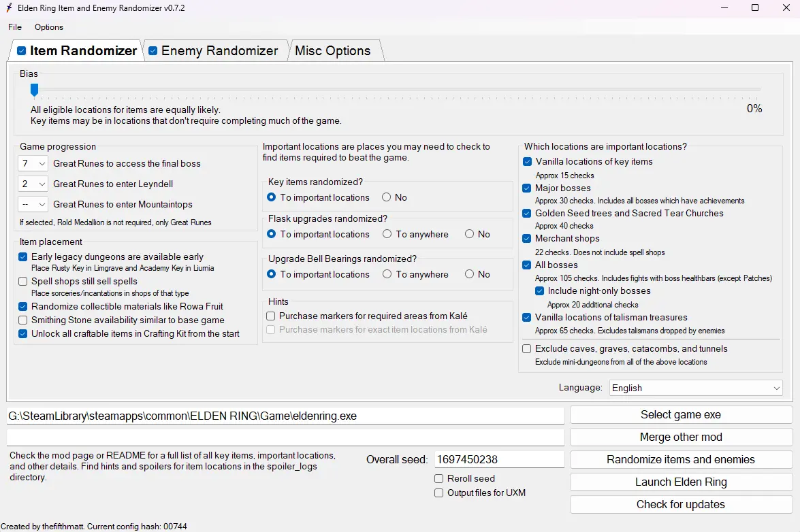The height and width of the screenshot is (532, 800).
Task: Close the randomizer window
Action: coord(786,7)
